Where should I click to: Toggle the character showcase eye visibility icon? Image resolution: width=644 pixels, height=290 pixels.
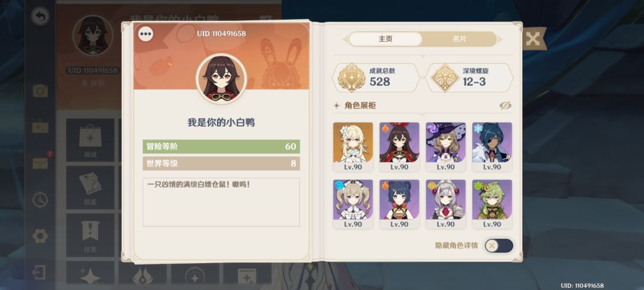pyautogui.click(x=505, y=106)
